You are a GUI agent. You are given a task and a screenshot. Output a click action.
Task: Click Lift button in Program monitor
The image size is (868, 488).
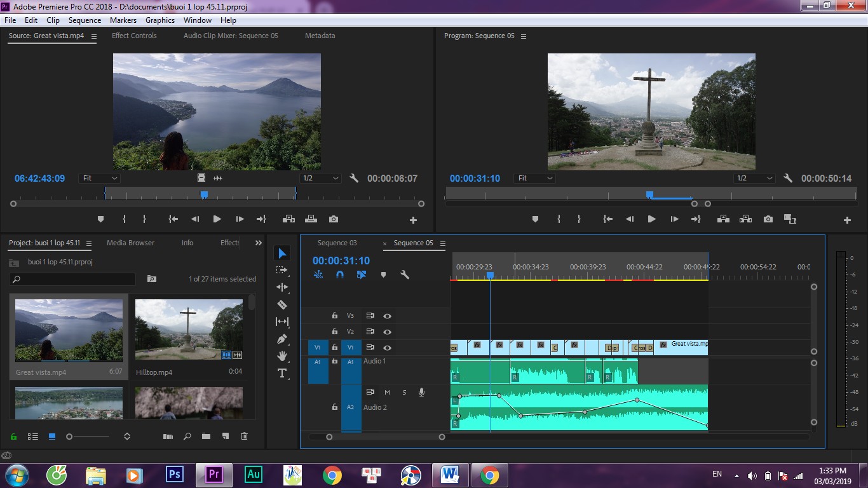[x=723, y=219]
